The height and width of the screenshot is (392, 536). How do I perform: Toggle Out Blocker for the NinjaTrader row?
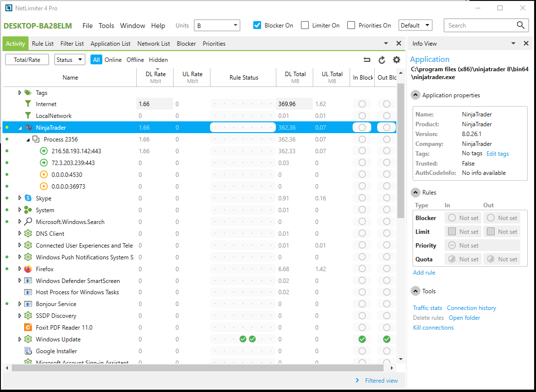pos(387,127)
